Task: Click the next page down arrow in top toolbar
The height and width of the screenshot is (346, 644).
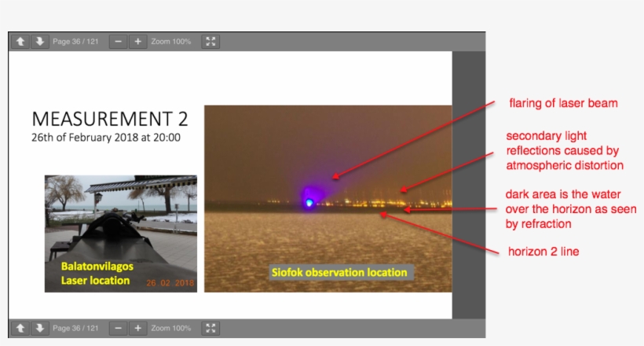Action: click(x=39, y=42)
